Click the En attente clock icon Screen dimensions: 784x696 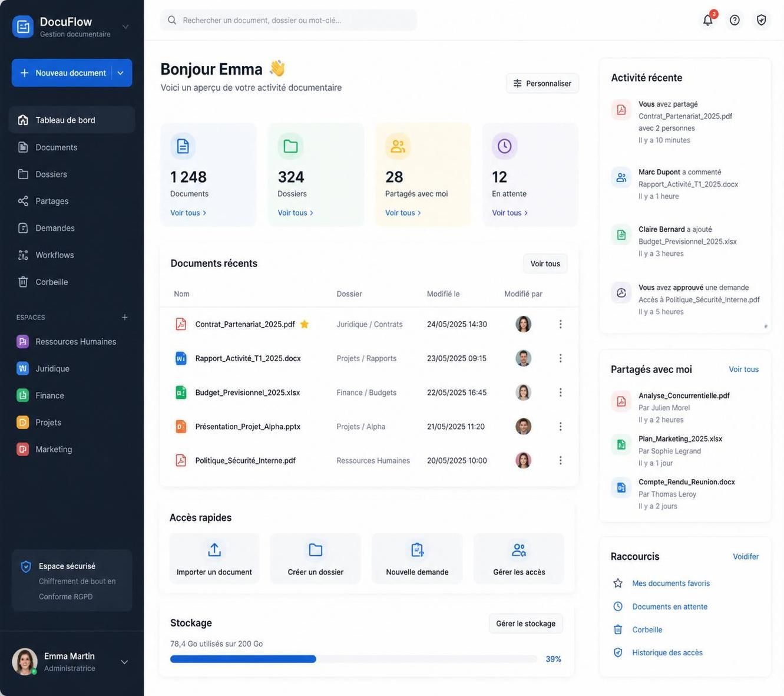click(505, 146)
